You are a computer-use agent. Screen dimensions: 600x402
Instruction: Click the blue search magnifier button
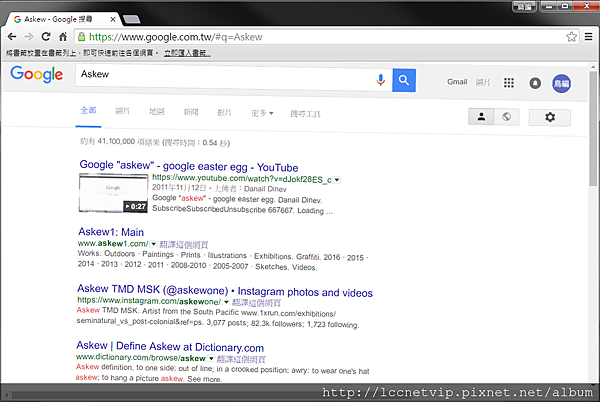[x=404, y=81]
